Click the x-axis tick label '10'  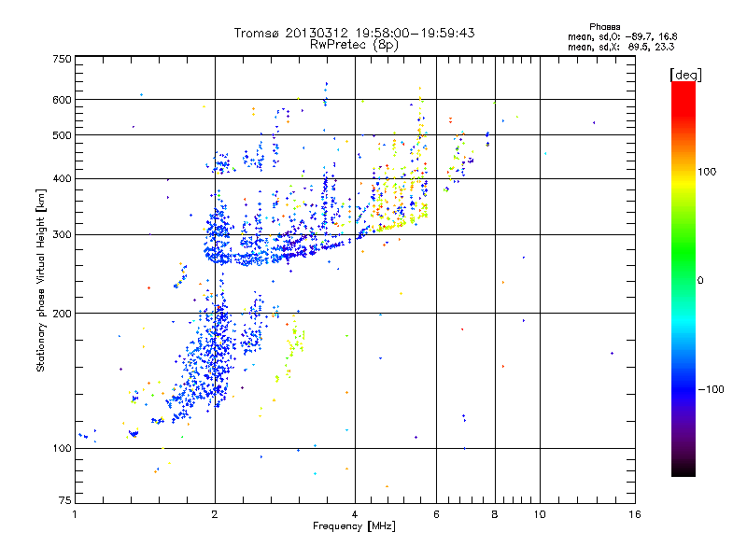pyautogui.click(x=540, y=514)
